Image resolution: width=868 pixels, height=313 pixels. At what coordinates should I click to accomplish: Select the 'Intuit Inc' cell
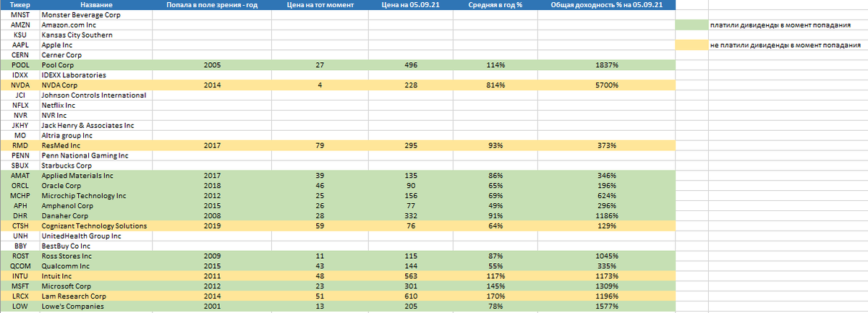pyautogui.click(x=96, y=277)
